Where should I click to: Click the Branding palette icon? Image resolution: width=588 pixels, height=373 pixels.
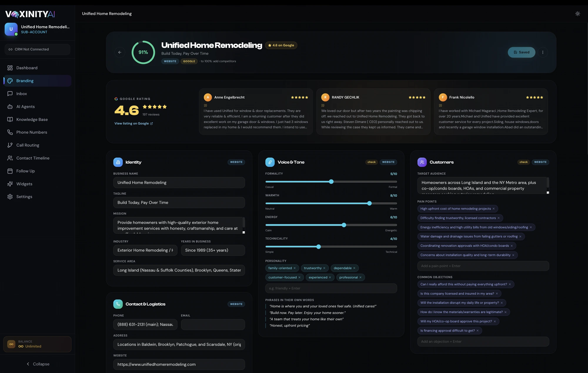coord(10,81)
